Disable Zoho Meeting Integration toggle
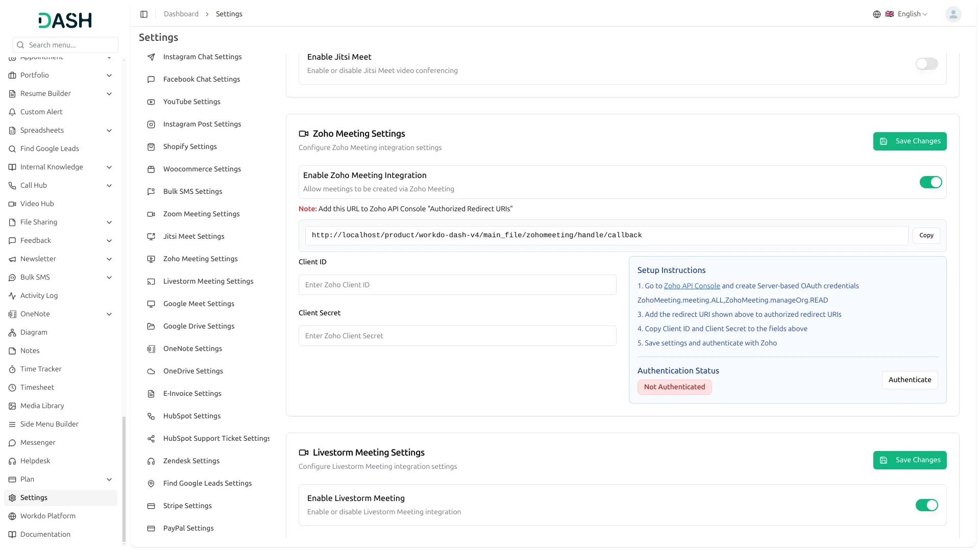980x551 pixels. (930, 182)
